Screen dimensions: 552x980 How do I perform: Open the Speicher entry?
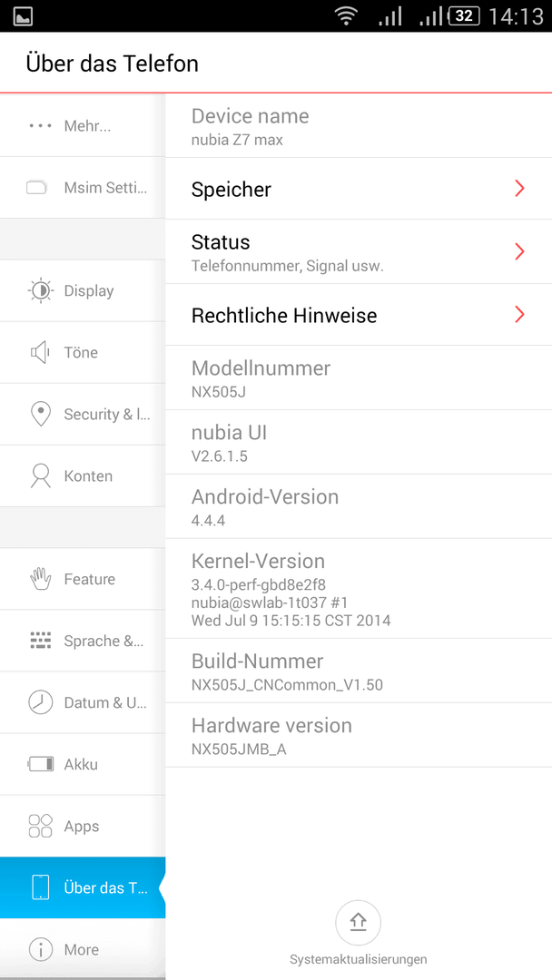[x=359, y=189]
